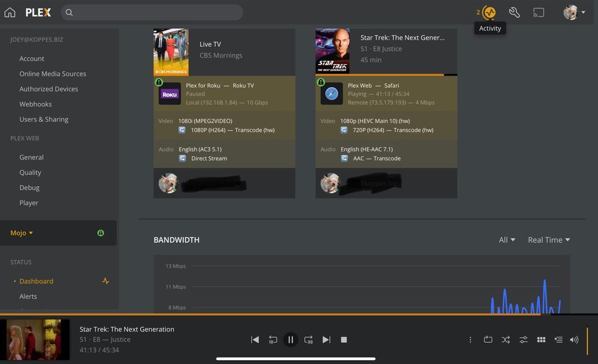Open the play queue list icon
Viewport: 598px width, 364px height.
pyautogui.click(x=558, y=340)
